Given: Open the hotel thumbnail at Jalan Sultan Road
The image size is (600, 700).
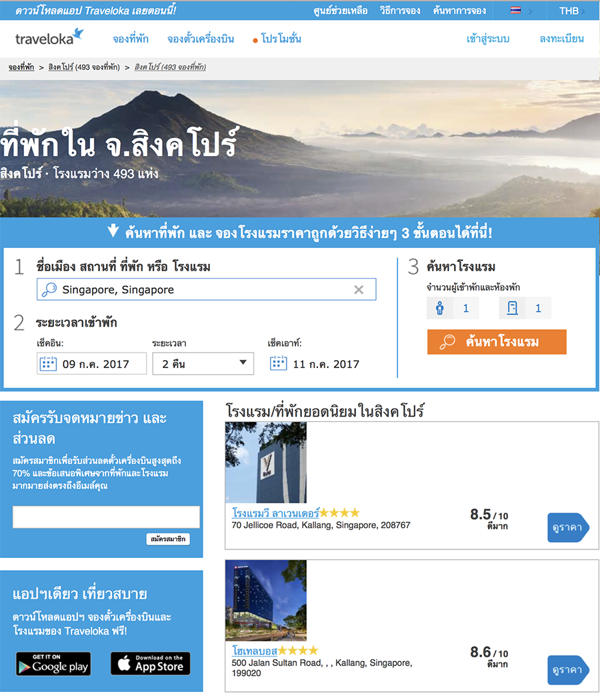Looking at the screenshot, I should [x=266, y=601].
